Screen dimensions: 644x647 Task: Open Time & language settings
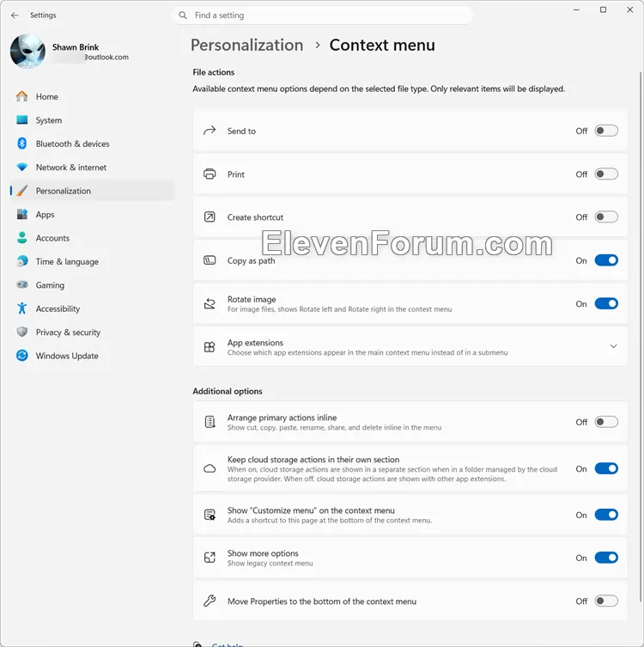93,261
